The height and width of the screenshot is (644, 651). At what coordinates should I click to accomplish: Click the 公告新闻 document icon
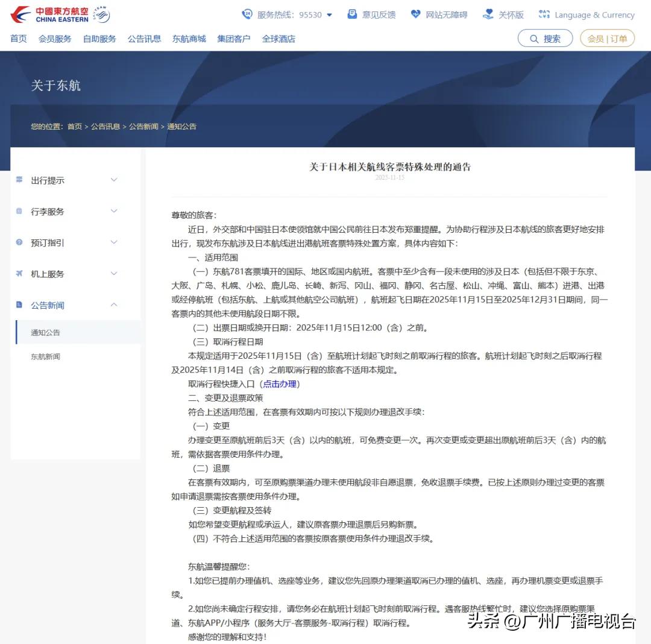pos(19,305)
